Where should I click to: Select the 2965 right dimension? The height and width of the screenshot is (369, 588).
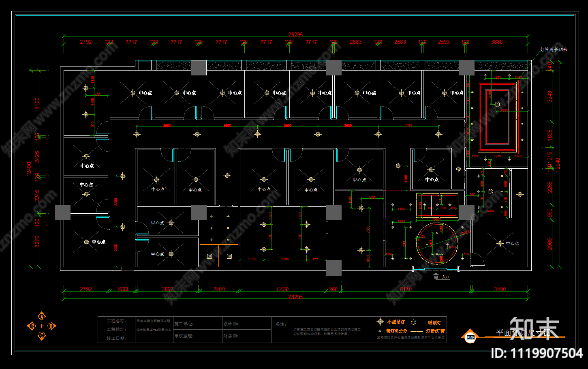550,244
